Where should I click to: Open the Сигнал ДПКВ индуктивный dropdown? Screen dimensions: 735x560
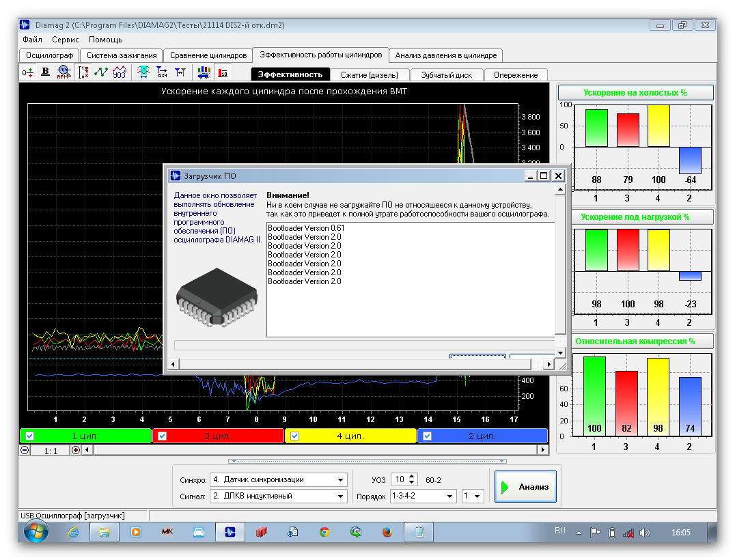[x=340, y=496]
